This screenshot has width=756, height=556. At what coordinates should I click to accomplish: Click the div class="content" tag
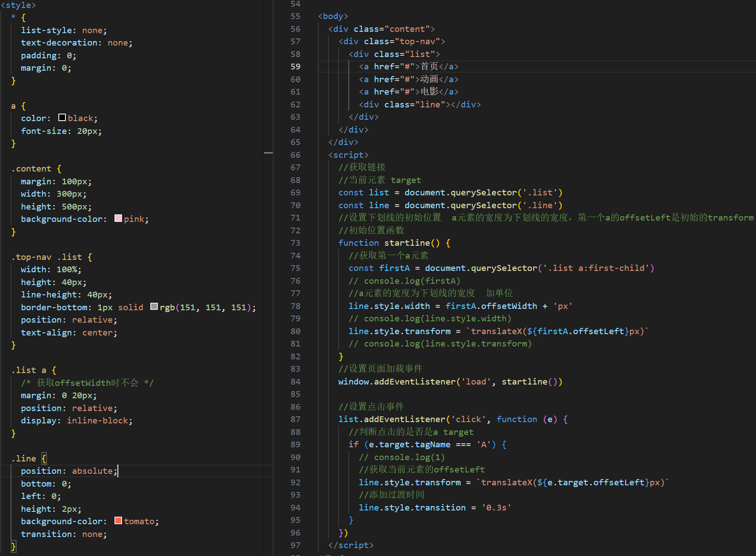tap(382, 29)
